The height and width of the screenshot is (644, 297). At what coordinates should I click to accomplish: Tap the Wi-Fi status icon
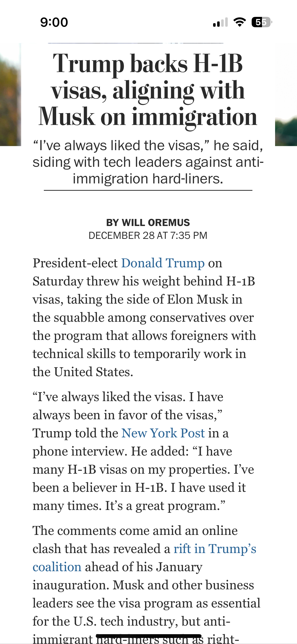[240, 22]
